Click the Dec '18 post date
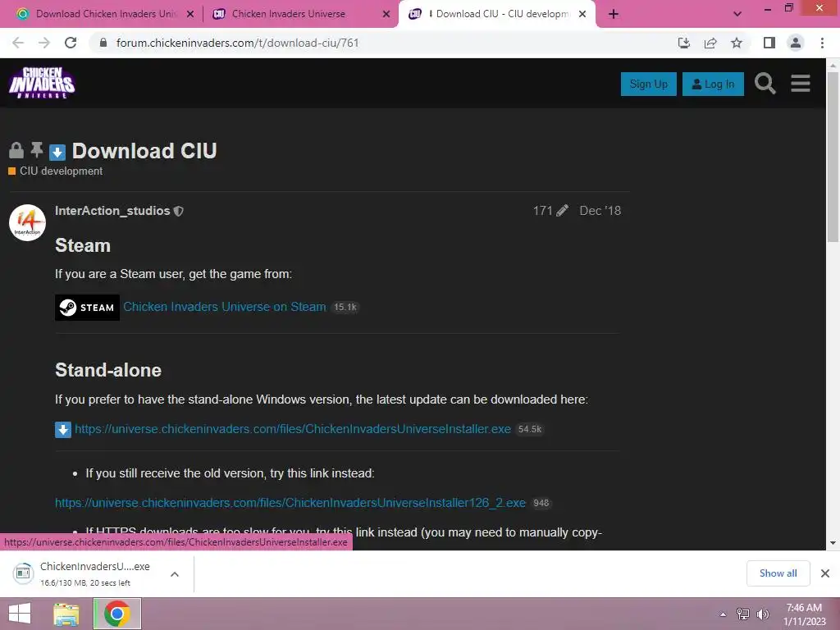 [x=600, y=211]
